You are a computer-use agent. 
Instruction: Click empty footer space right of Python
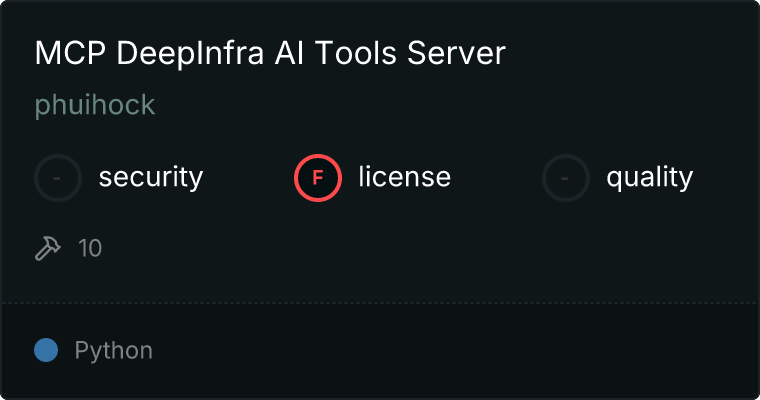pyautogui.click(x=450, y=351)
